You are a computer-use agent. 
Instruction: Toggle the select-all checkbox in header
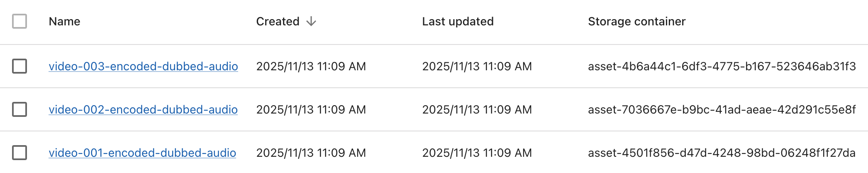(20, 21)
